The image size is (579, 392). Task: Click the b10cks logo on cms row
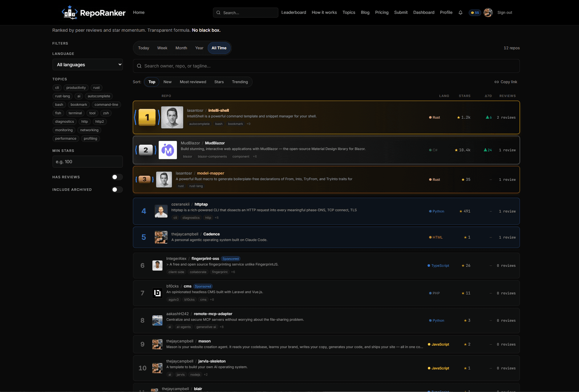click(157, 293)
